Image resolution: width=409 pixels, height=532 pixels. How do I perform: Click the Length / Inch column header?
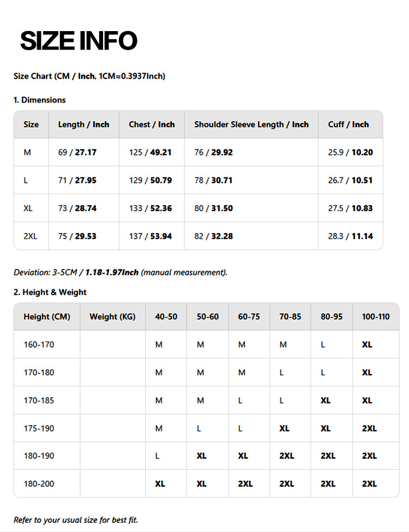coord(83,124)
